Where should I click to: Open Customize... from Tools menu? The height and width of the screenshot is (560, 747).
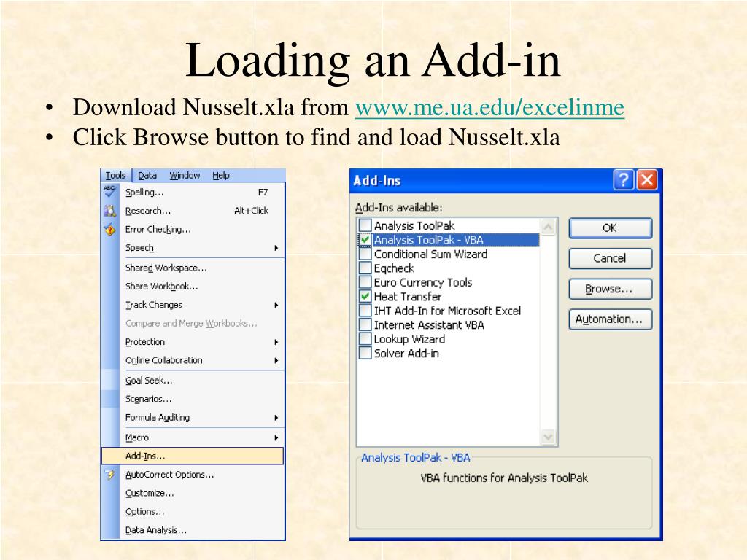point(193,493)
